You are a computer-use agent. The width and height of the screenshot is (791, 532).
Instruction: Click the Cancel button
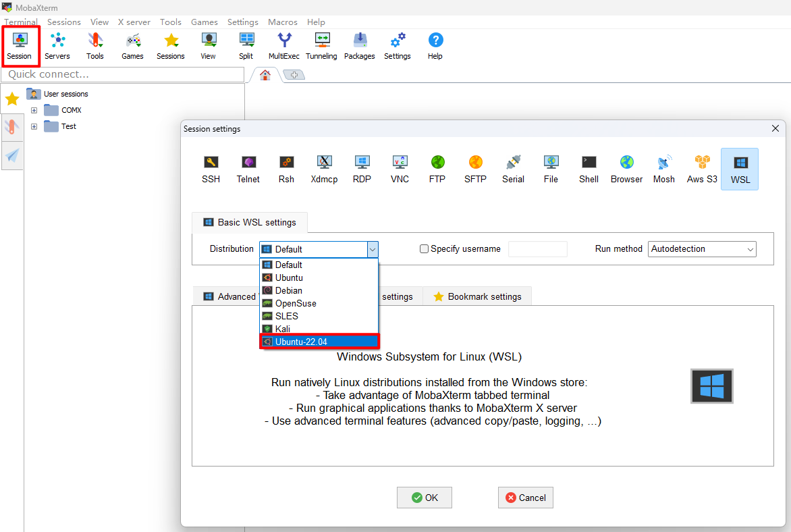[526, 498]
